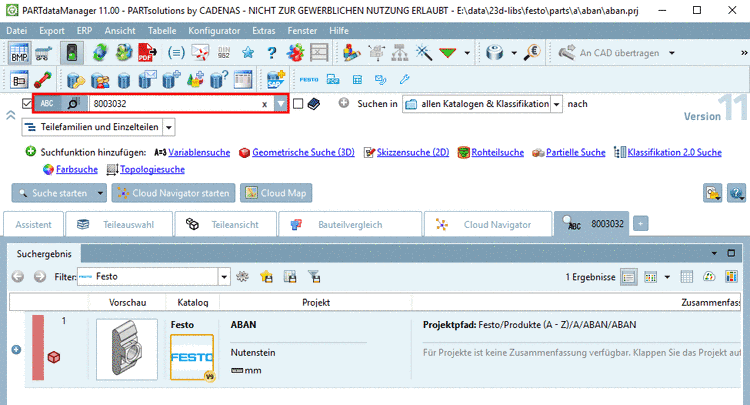The image size is (750, 405).
Task: Open the Variablensuche link
Action: (199, 153)
